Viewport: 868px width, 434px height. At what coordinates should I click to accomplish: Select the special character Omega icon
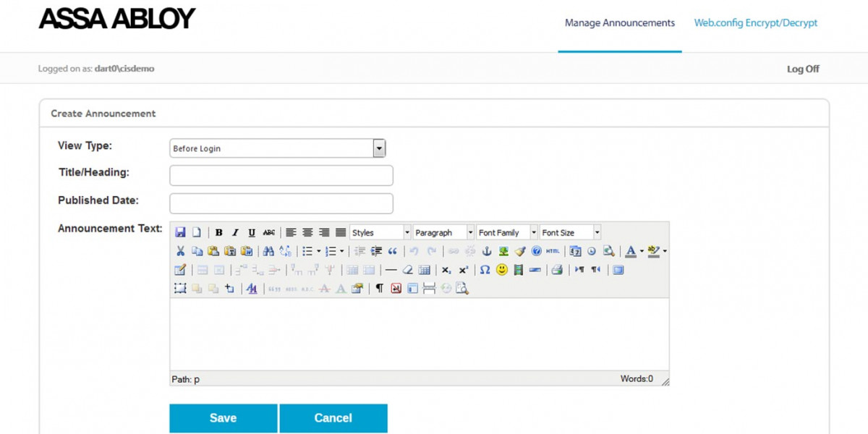point(483,269)
